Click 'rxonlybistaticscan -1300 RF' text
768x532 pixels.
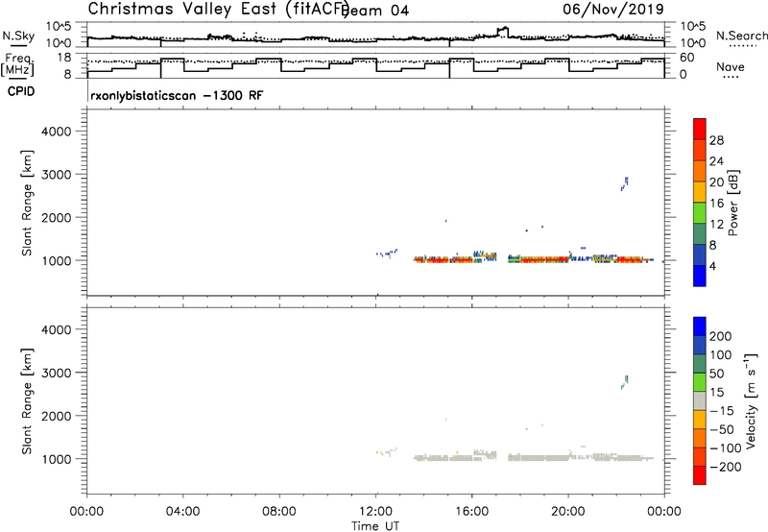pos(177,95)
